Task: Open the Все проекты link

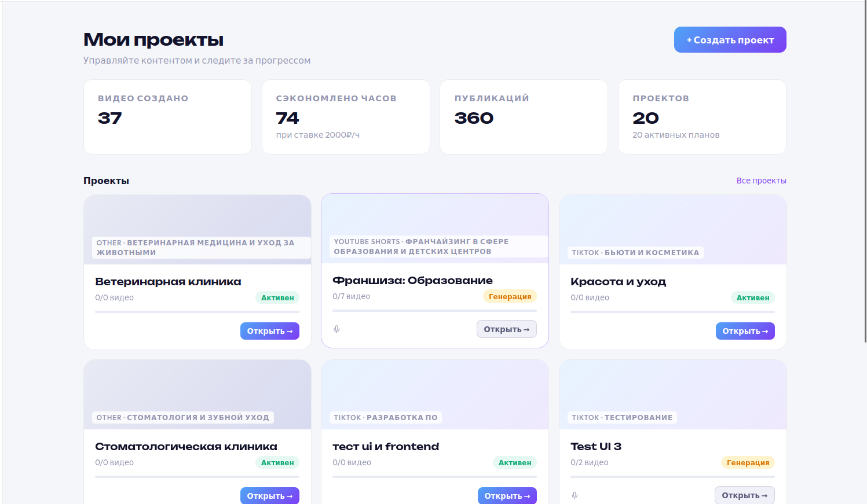Action: (761, 181)
